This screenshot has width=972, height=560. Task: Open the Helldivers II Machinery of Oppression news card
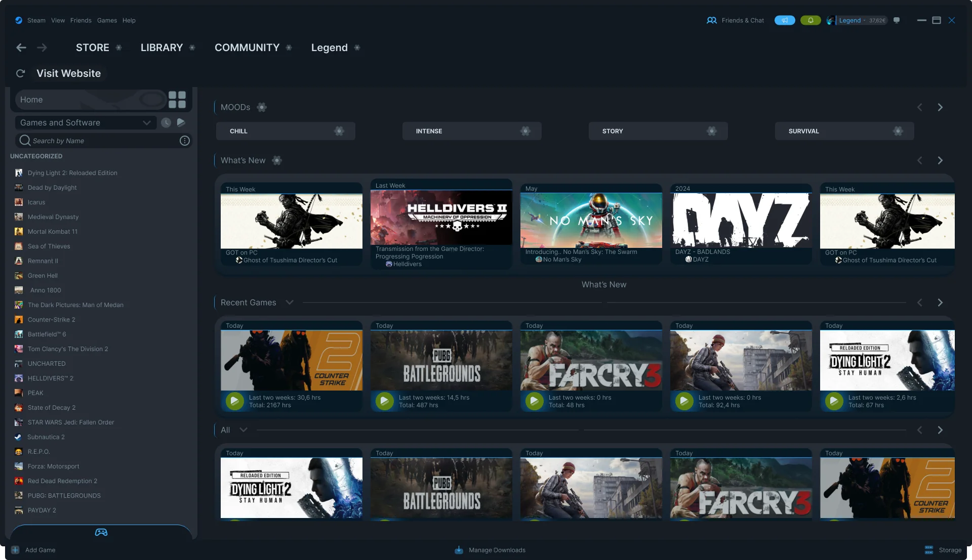point(441,224)
